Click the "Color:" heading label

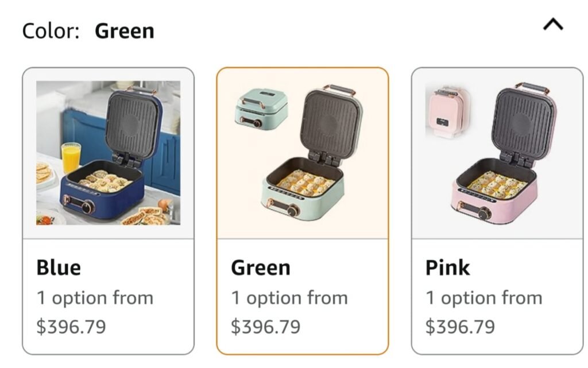[x=51, y=31]
